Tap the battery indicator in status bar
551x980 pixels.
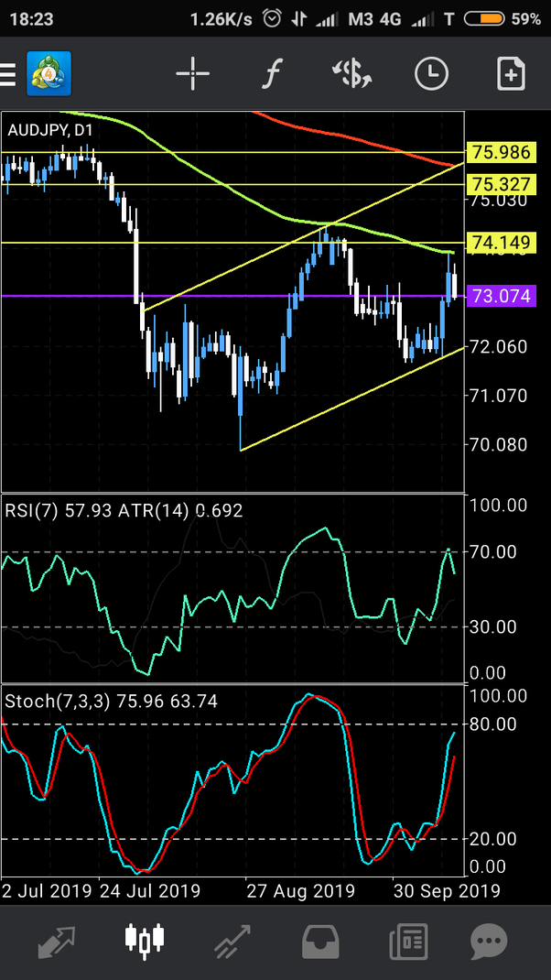483,18
